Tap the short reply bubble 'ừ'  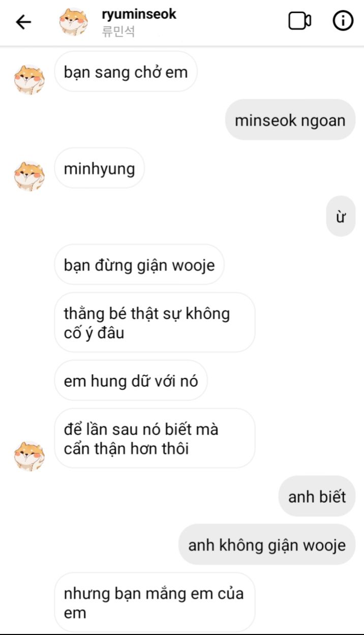(341, 217)
